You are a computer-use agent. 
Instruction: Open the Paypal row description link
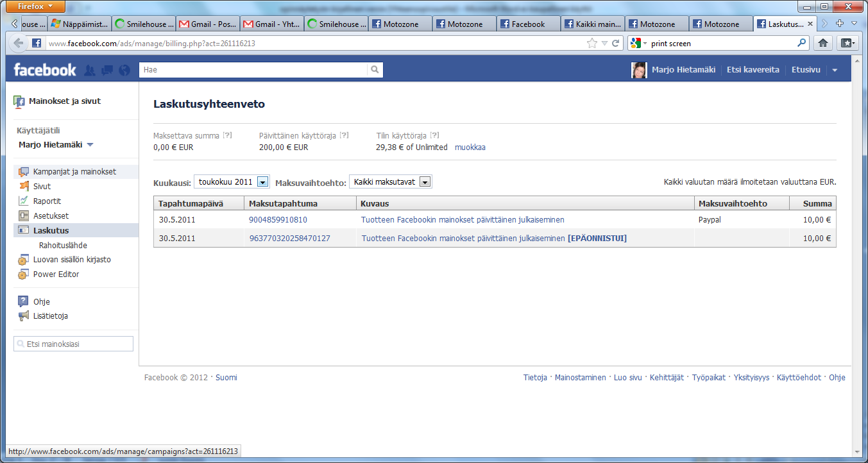coord(463,220)
